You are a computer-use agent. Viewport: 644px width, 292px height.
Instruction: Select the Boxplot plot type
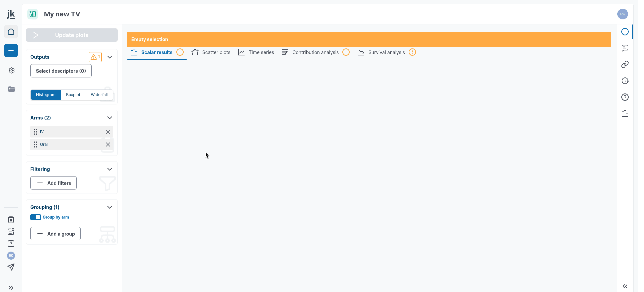(x=73, y=95)
